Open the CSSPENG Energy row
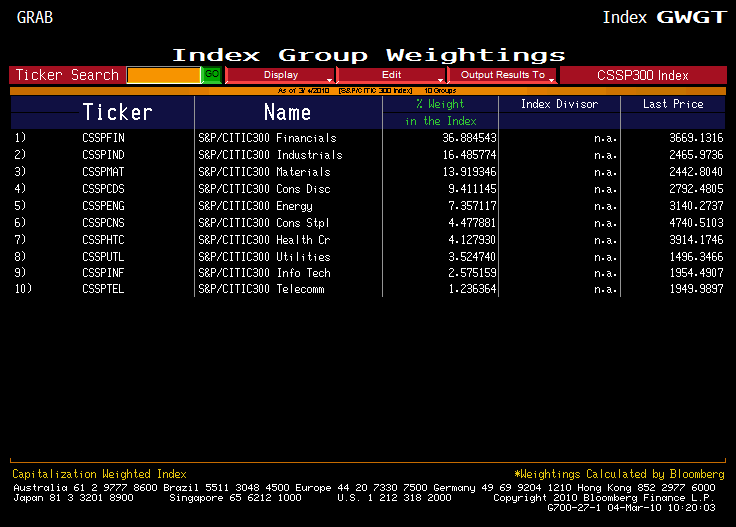 click(x=104, y=206)
